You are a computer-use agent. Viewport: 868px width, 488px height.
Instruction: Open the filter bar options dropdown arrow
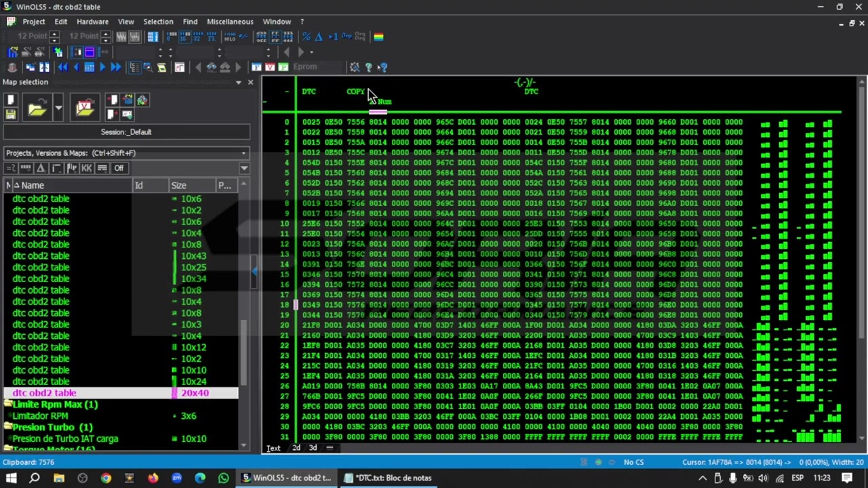tap(244, 168)
